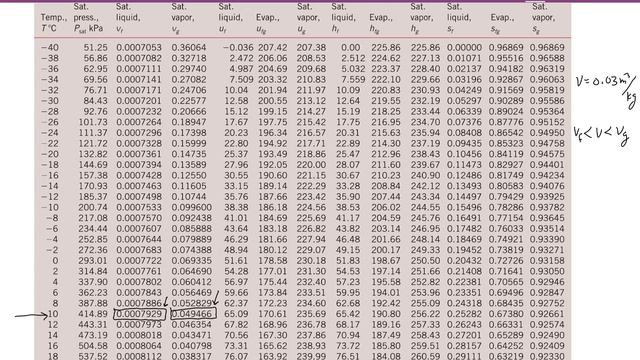Click the sf value 0.10456

(x=464, y=154)
